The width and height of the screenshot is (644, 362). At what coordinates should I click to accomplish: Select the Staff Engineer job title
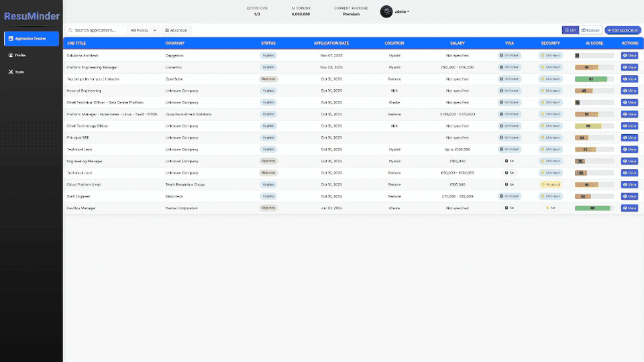pos(78,196)
